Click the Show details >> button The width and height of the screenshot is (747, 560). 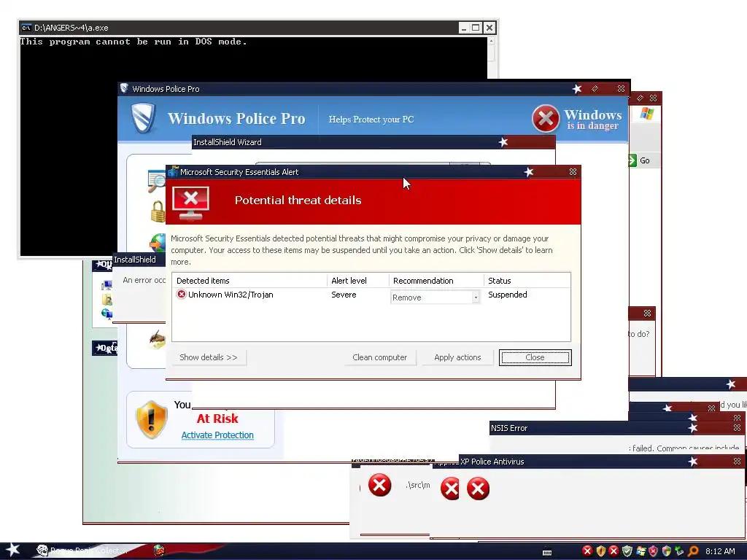pyautogui.click(x=208, y=357)
